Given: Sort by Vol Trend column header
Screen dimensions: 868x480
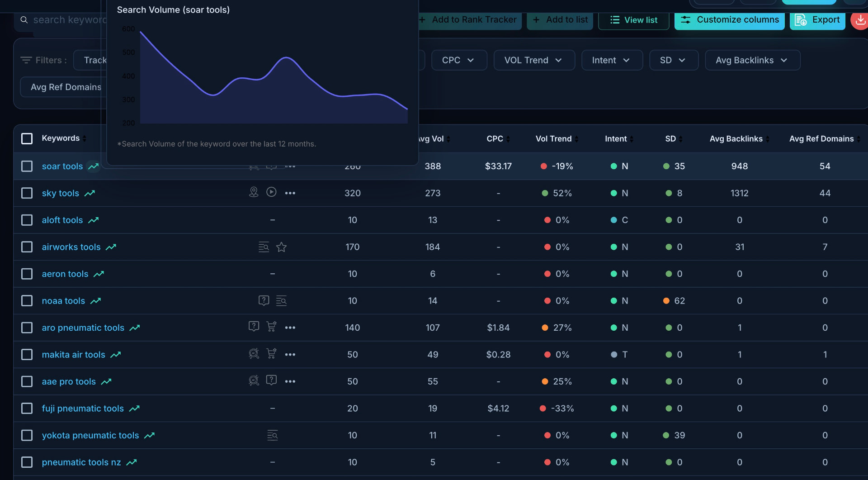Looking at the screenshot, I should point(557,139).
